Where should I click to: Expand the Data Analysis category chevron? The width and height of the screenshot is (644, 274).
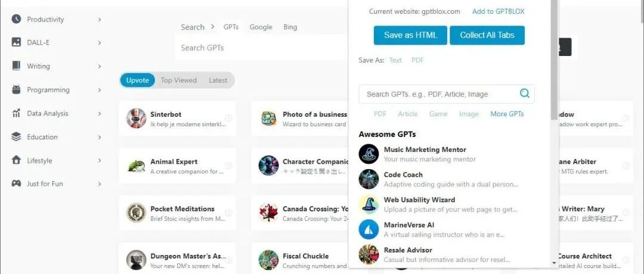point(100,113)
